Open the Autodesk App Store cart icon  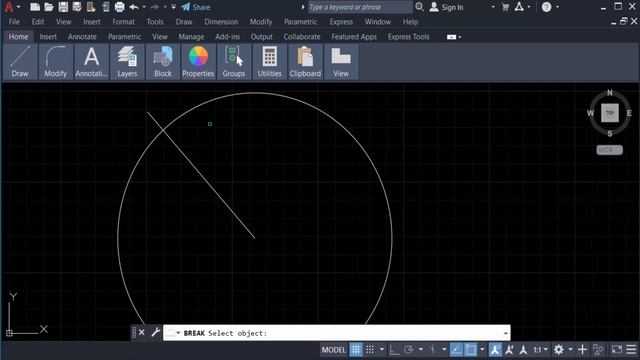(505, 7)
